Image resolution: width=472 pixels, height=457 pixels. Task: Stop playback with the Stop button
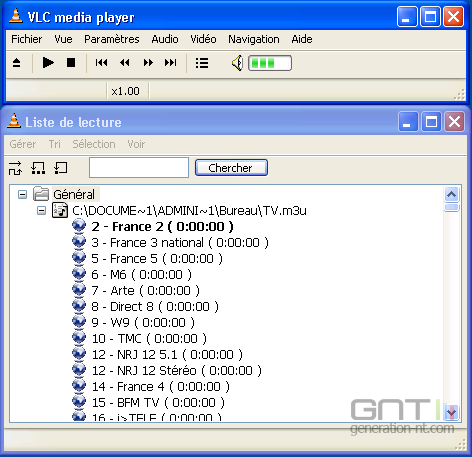click(71, 63)
